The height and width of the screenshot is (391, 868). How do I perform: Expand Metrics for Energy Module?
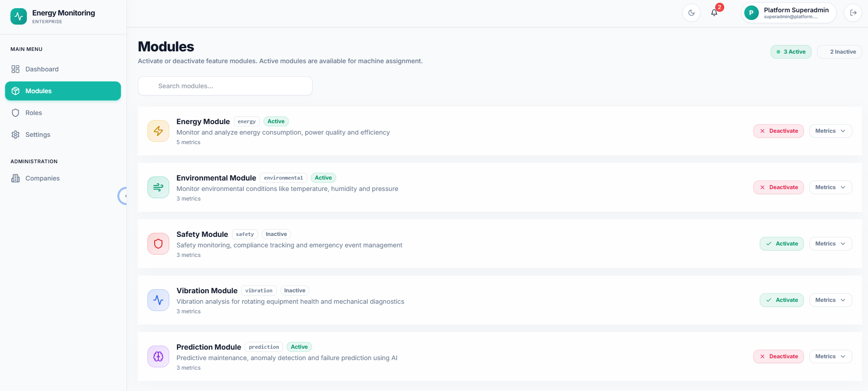(831, 131)
